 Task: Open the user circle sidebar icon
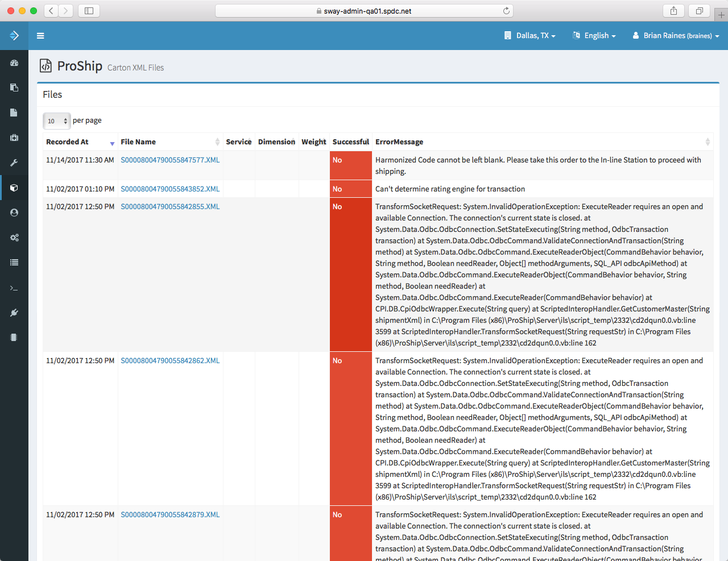coord(14,213)
